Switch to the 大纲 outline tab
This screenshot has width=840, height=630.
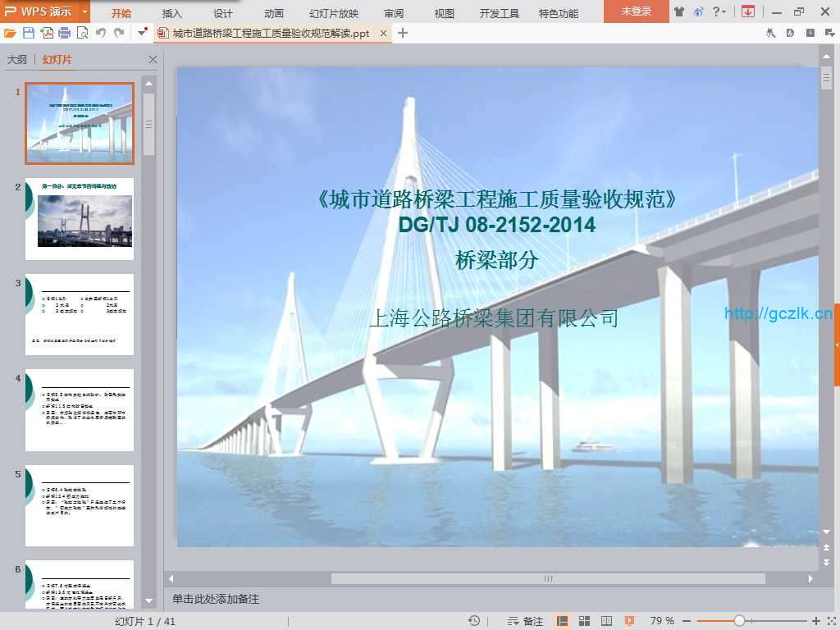(16, 60)
